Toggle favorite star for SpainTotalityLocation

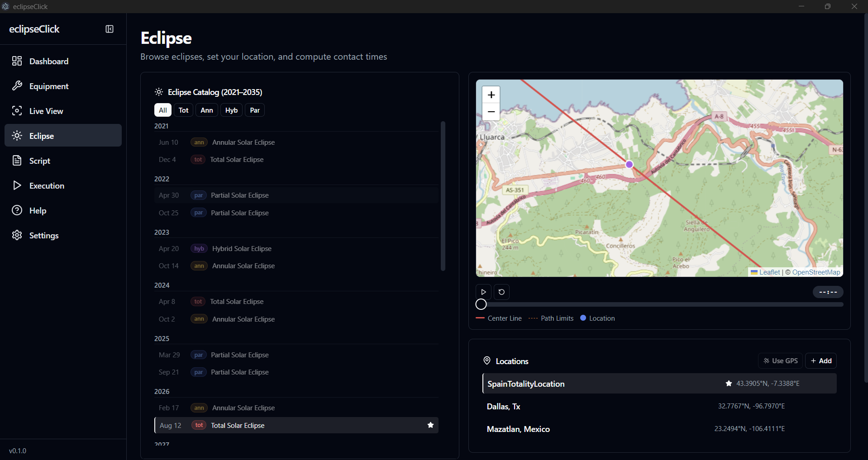[729, 384]
